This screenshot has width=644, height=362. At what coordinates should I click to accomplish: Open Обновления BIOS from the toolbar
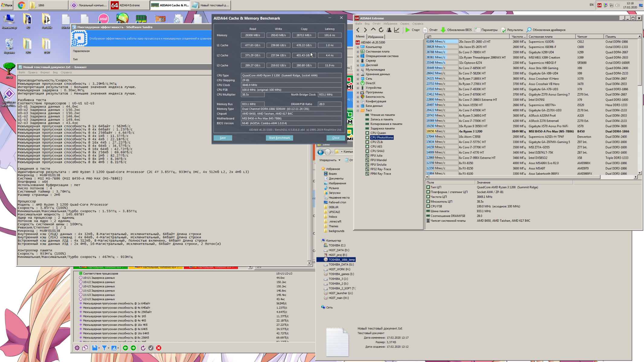pos(456,30)
